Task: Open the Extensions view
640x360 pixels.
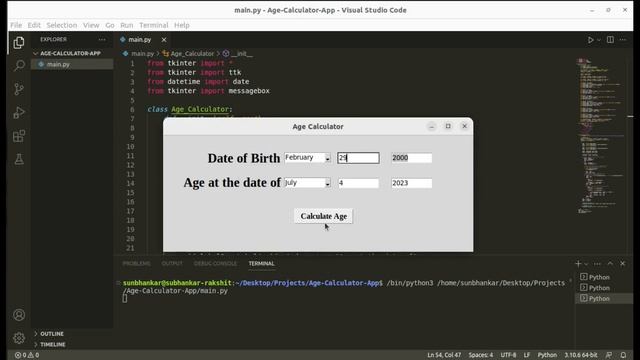Action: (x=19, y=136)
